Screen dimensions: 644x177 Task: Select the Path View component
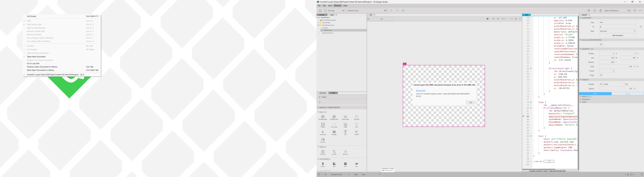(x=345, y=152)
